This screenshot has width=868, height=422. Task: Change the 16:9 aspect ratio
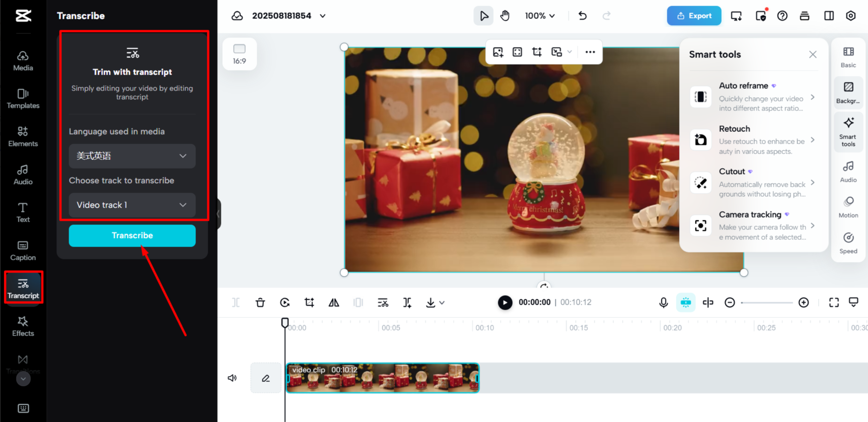coord(240,54)
